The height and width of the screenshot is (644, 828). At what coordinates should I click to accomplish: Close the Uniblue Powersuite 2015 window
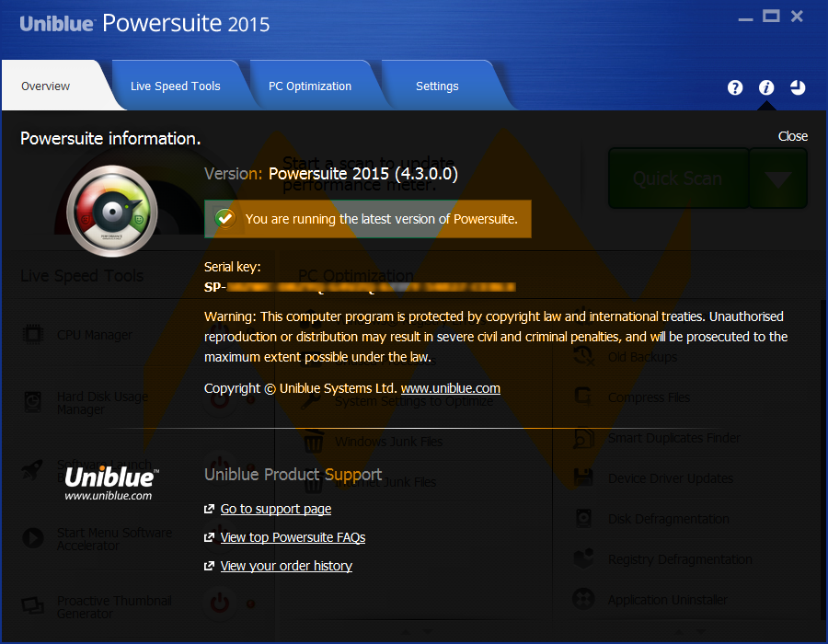tap(797, 17)
